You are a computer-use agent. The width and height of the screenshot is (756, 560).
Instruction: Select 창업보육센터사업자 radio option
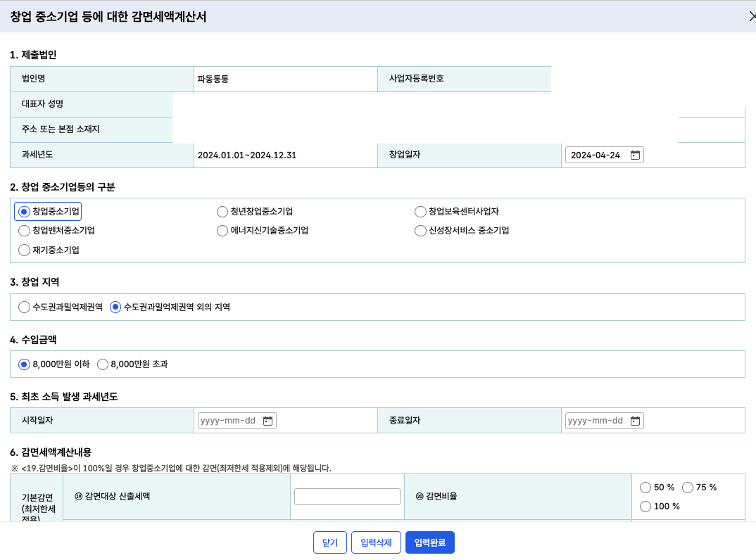point(421,212)
